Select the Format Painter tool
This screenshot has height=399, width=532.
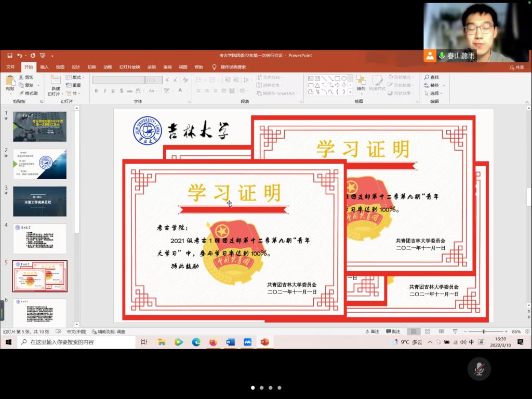click(x=29, y=94)
